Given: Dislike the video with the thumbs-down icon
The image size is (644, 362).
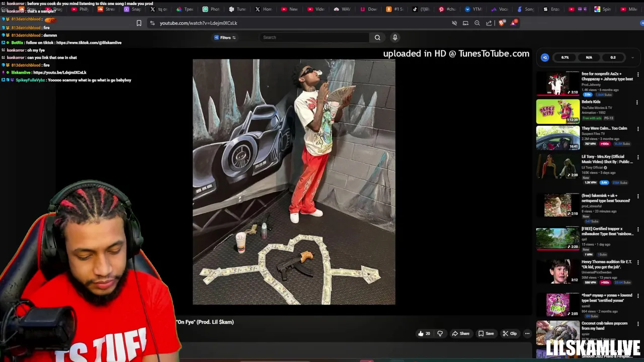Looking at the screenshot, I should (x=440, y=333).
